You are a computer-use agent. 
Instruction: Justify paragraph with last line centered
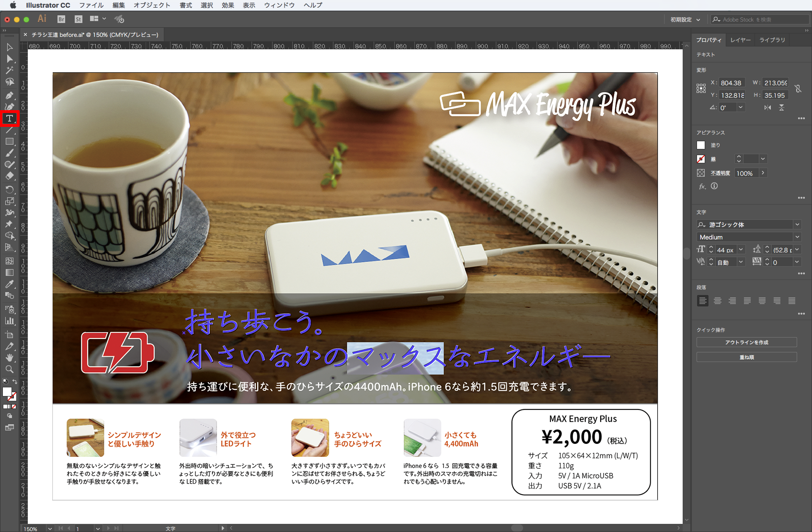pos(762,301)
